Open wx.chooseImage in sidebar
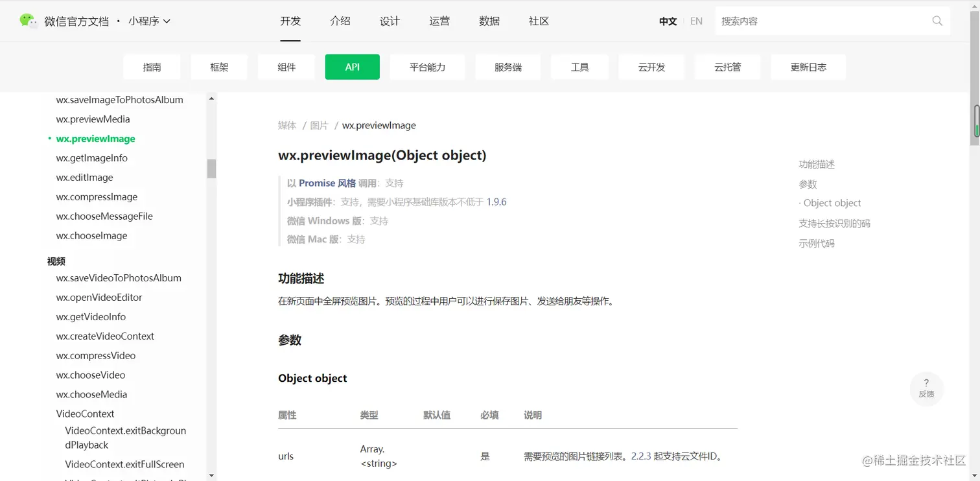 click(91, 236)
